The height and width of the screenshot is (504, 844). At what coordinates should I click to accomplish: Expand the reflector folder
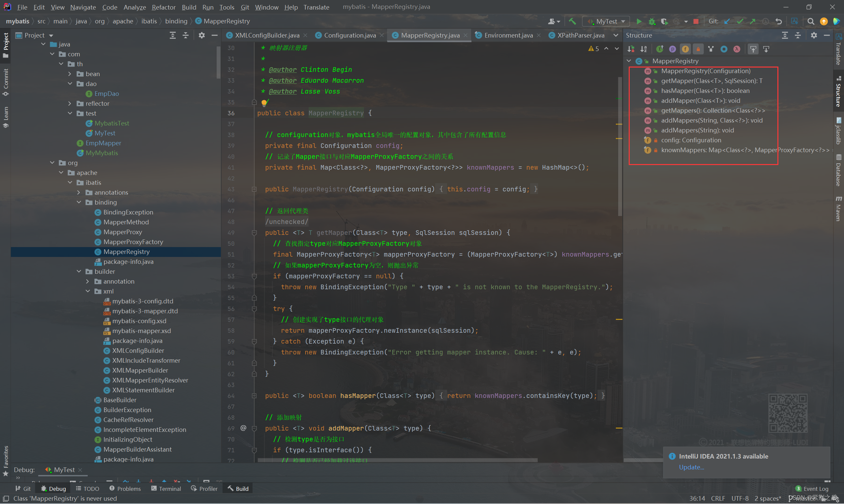pyautogui.click(x=70, y=103)
